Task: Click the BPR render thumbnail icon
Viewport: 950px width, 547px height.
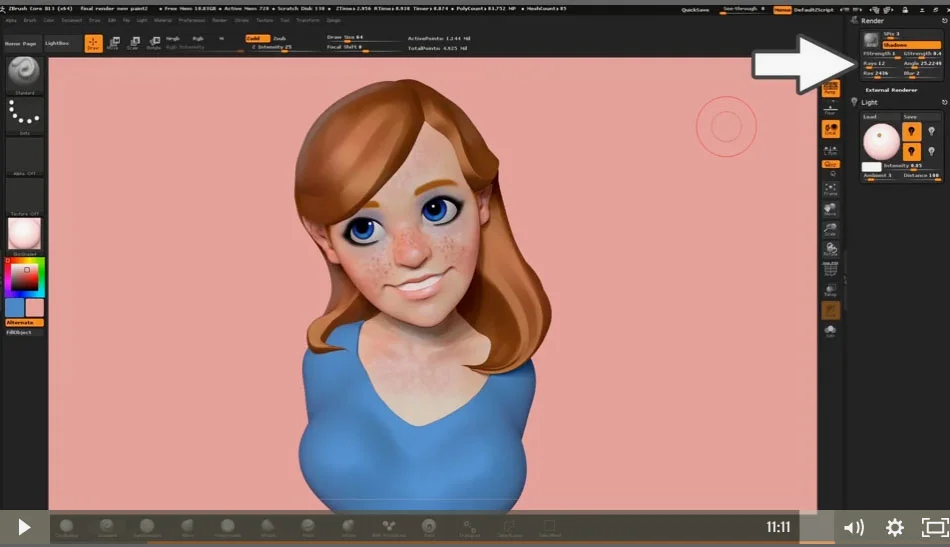Action: pyautogui.click(x=871, y=40)
